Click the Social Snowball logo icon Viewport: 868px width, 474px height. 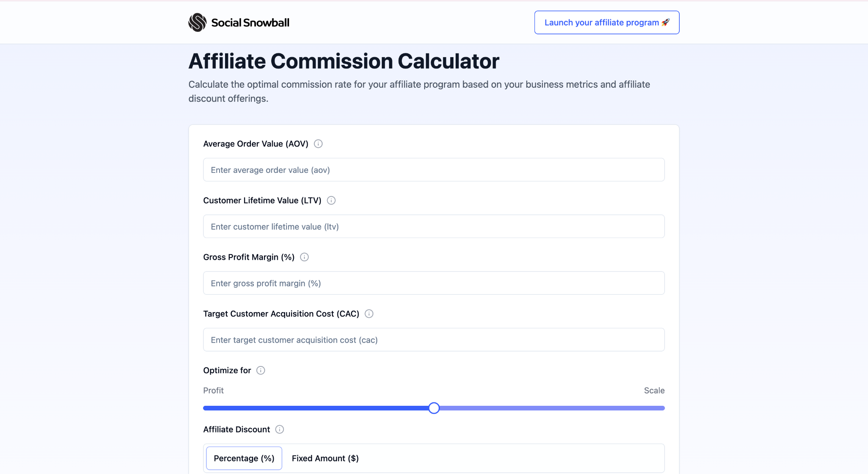[x=197, y=22]
